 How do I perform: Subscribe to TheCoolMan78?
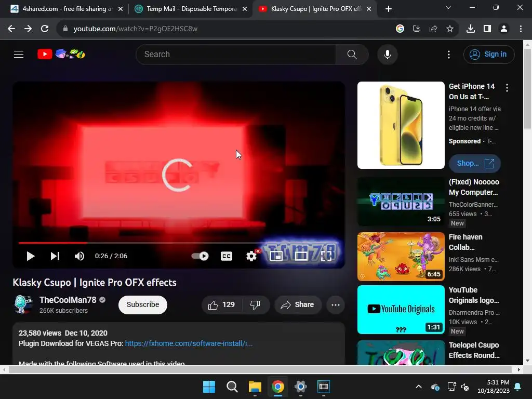click(x=143, y=304)
